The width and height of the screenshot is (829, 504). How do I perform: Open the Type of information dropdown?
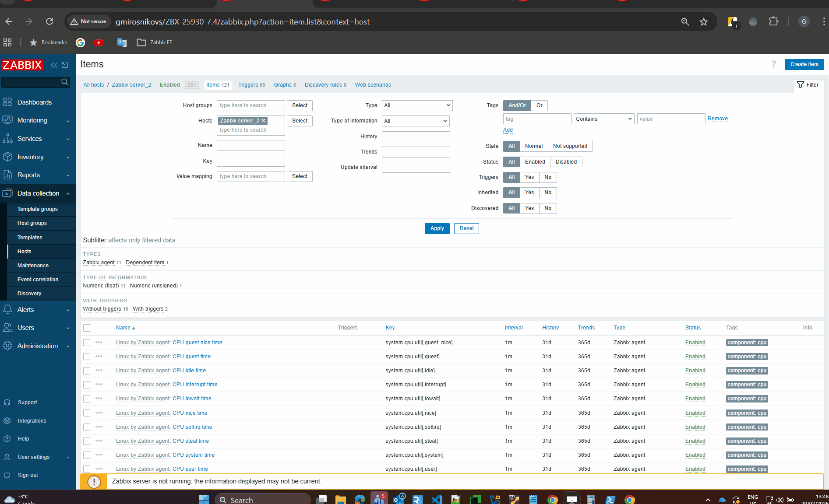[x=415, y=121]
